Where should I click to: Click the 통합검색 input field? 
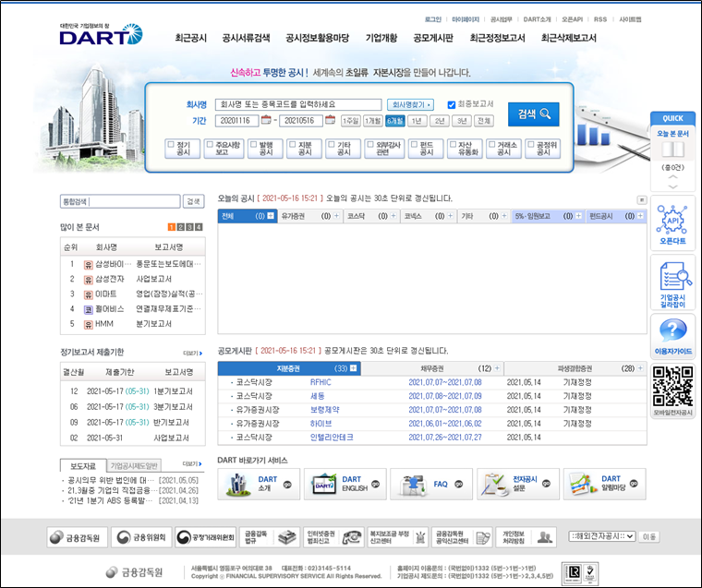pos(120,201)
